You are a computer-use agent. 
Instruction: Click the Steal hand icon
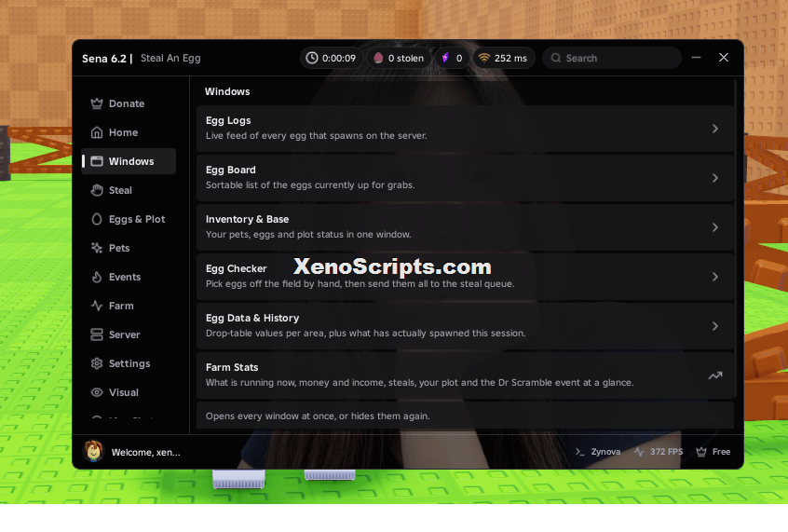click(x=97, y=190)
